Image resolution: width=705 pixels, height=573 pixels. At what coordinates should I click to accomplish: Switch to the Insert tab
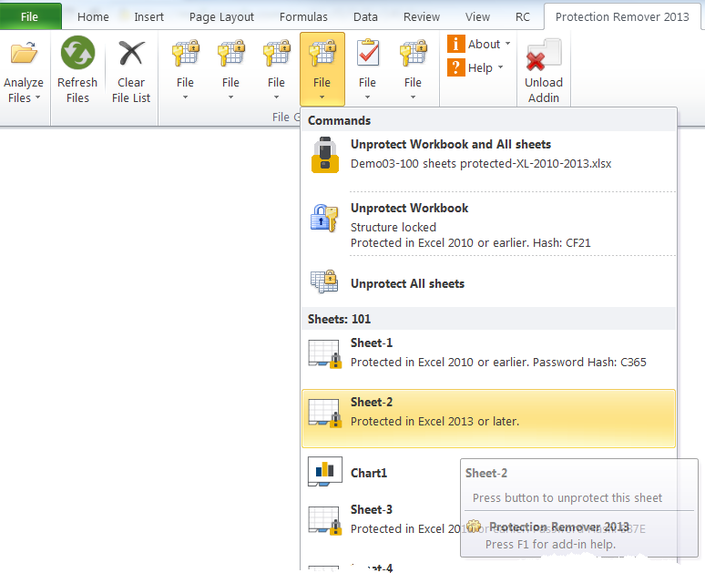pyautogui.click(x=149, y=17)
